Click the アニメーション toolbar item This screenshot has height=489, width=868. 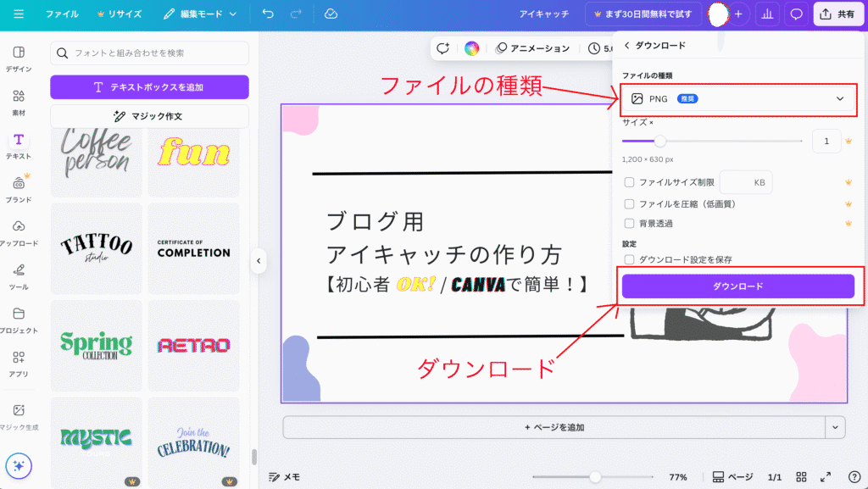tap(532, 48)
